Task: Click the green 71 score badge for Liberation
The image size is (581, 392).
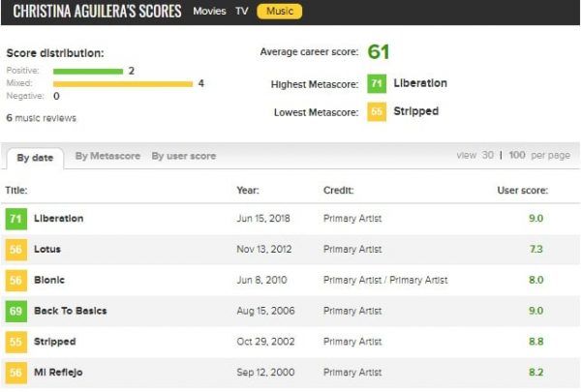Action: [15, 219]
